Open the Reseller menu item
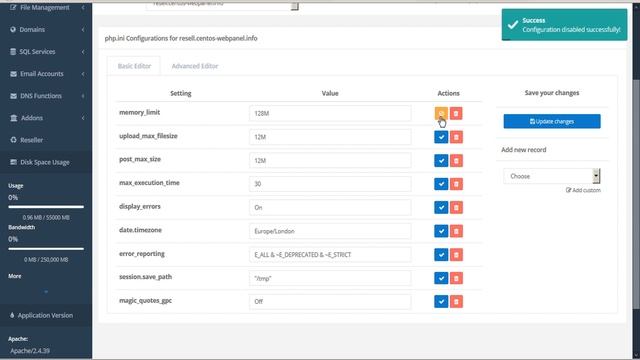Image resolution: width=640 pixels, height=360 pixels. coord(46,140)
